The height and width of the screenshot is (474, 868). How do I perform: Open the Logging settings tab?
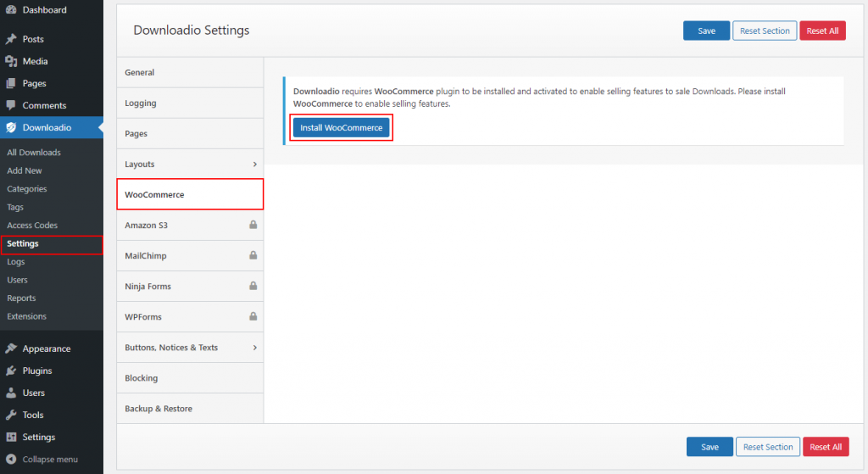coord(190,103)
